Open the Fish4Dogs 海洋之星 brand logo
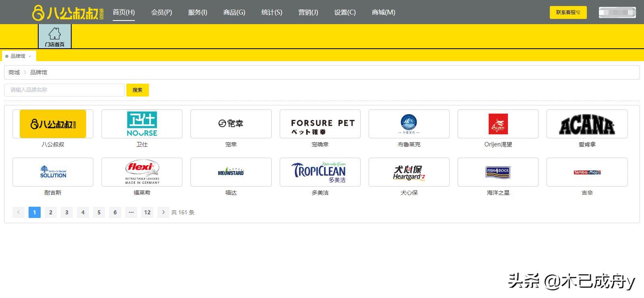 (498, 172)
